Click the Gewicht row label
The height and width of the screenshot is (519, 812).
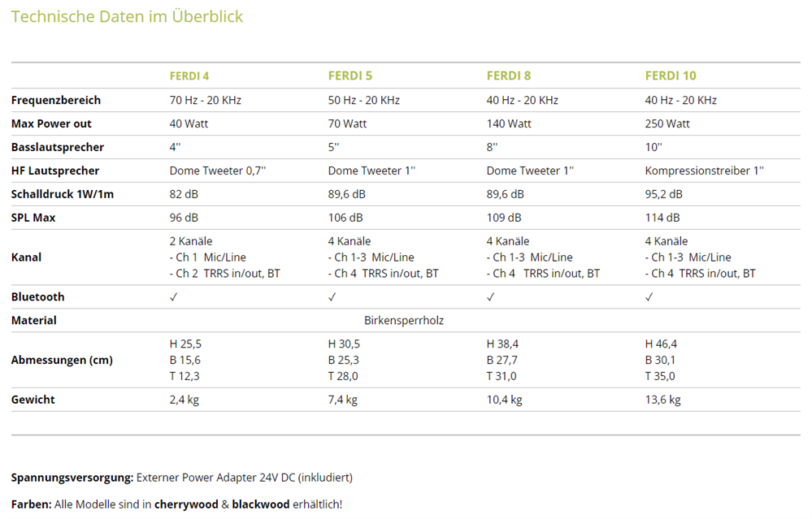point(33,400)
